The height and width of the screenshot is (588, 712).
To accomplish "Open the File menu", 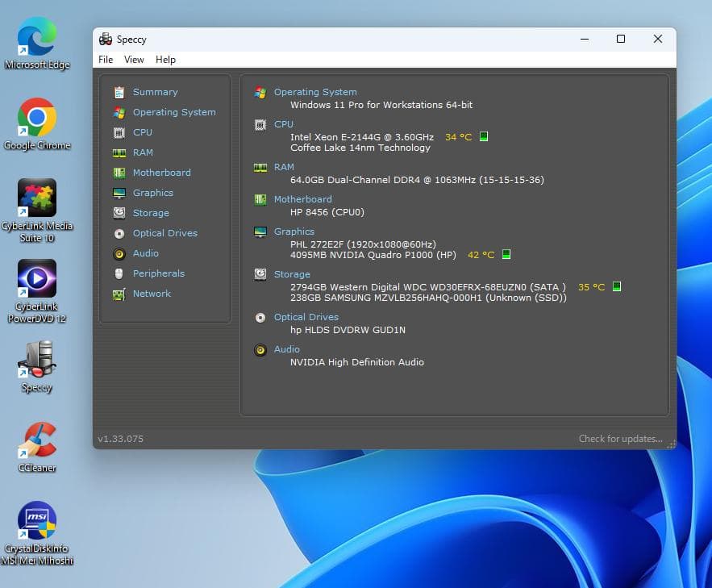I will [105, 59].
